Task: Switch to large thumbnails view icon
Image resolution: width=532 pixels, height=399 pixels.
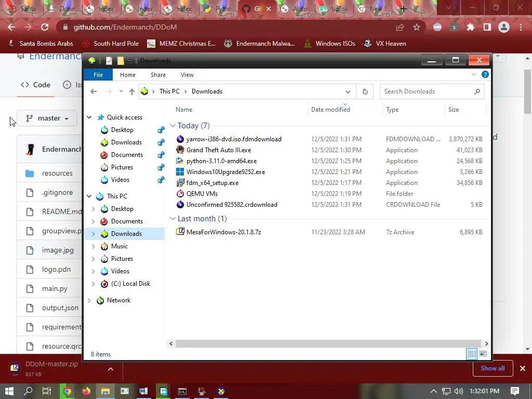Action: click(x=483, y=354)
